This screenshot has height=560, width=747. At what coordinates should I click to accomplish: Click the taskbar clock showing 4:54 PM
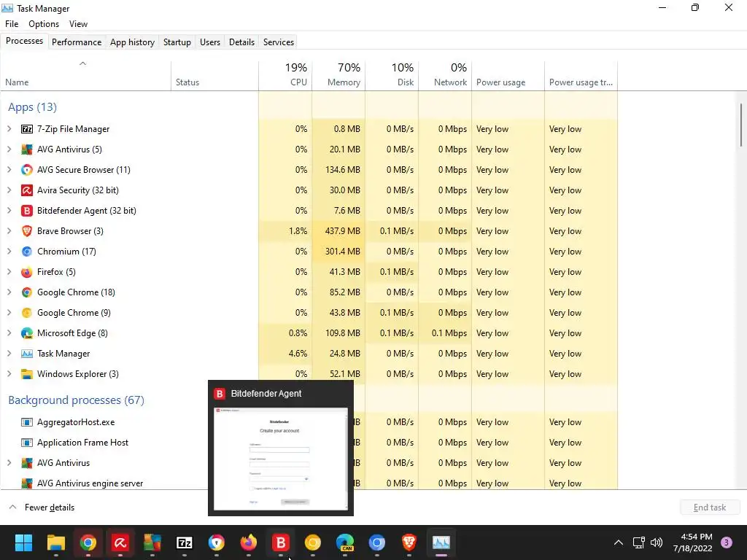click(x=692, y=542)
